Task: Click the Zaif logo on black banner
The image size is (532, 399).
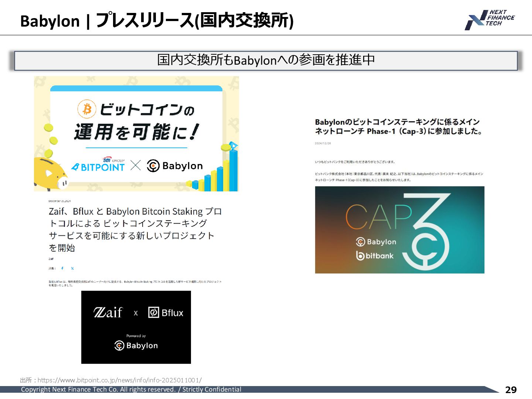Action: pos(108,313)
